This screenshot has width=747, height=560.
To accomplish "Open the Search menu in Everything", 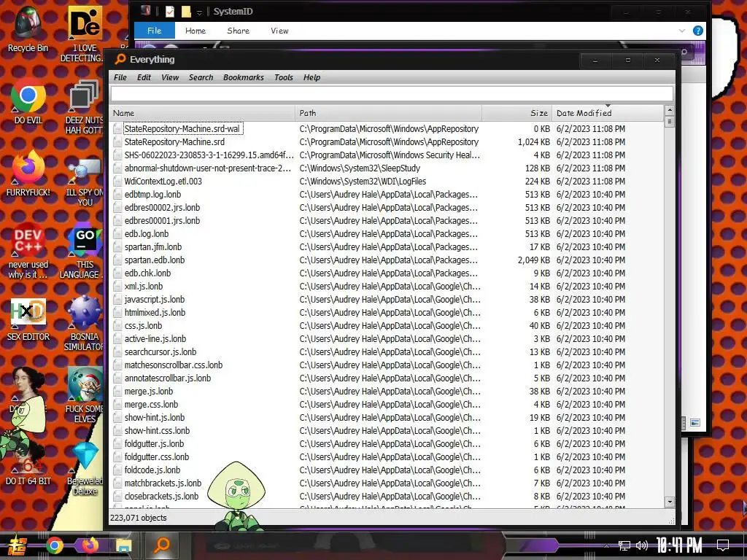I will (x=201, y=77).
